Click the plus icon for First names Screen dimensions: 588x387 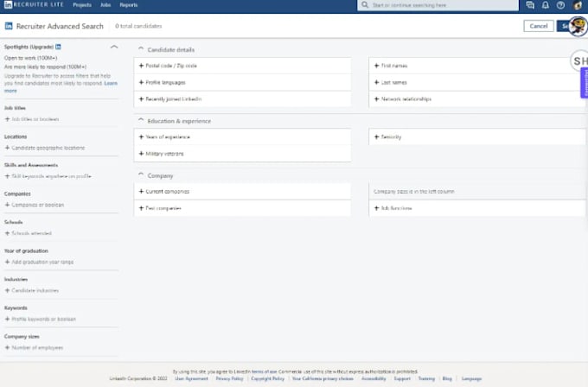tap(376, 66)
